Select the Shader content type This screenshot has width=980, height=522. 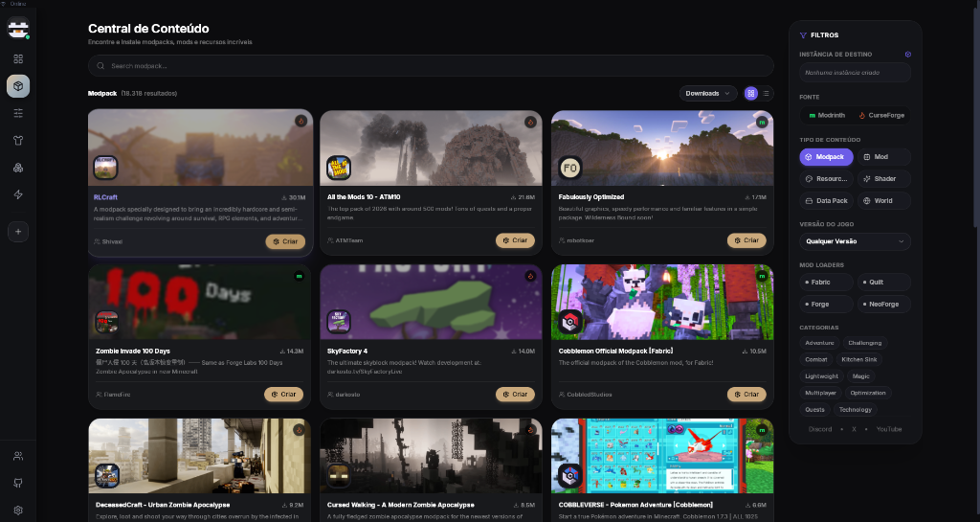coord(883,179)
